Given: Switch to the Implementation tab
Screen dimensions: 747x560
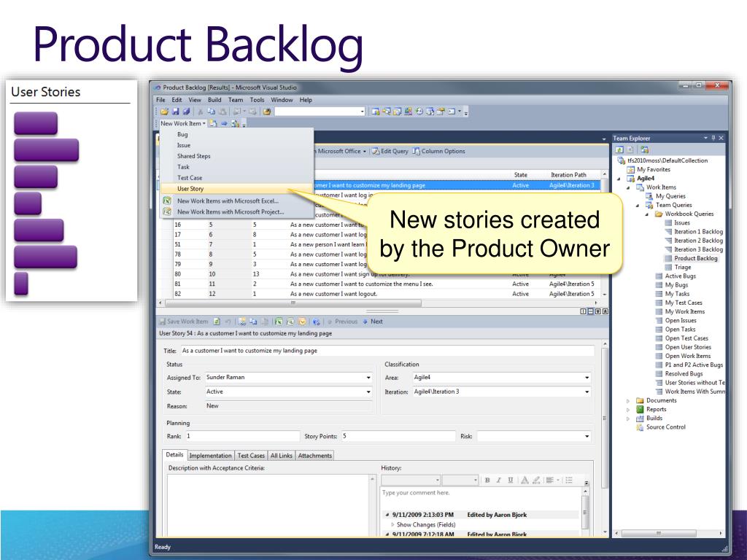Looking at the screenshot, I should click(210, 456).
